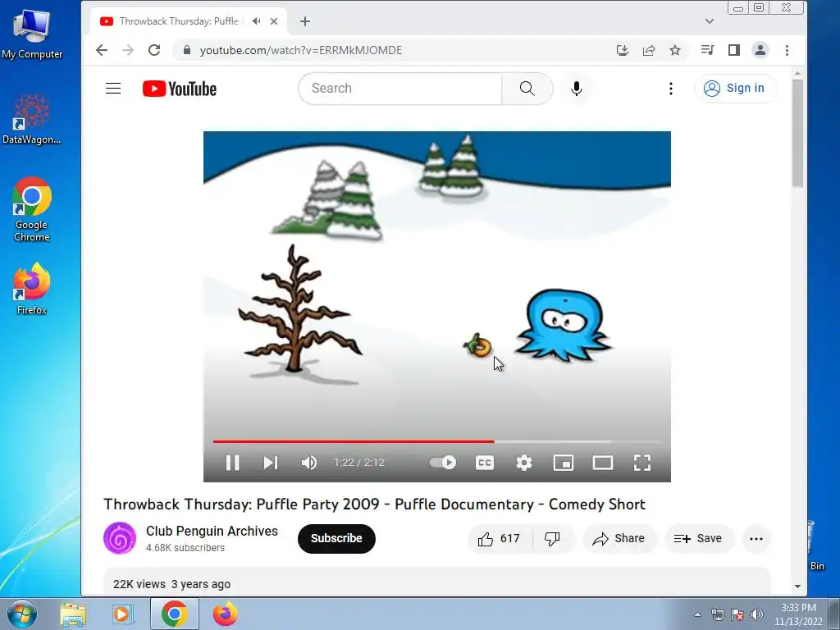Open Club Penguin Archives channel avatar
Image resolution: width=840 pixels, height=630 pixels.
click(120, 538)
